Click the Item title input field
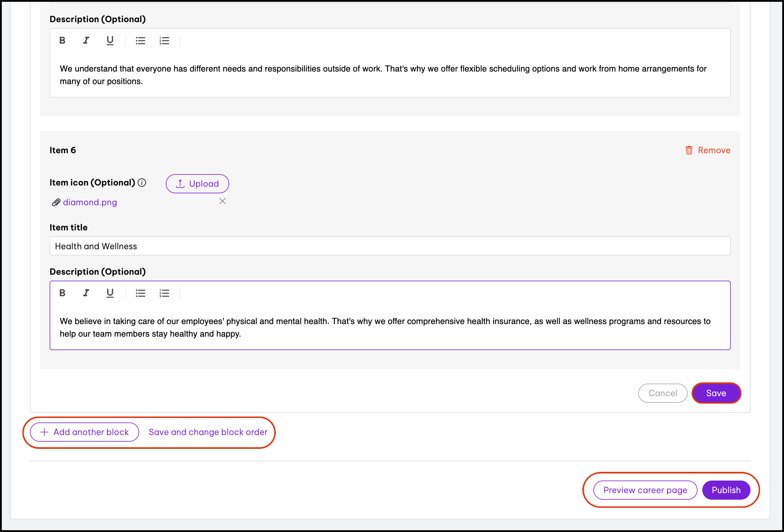Viewport: 784px width, 532px height. (x=390, y=246)
